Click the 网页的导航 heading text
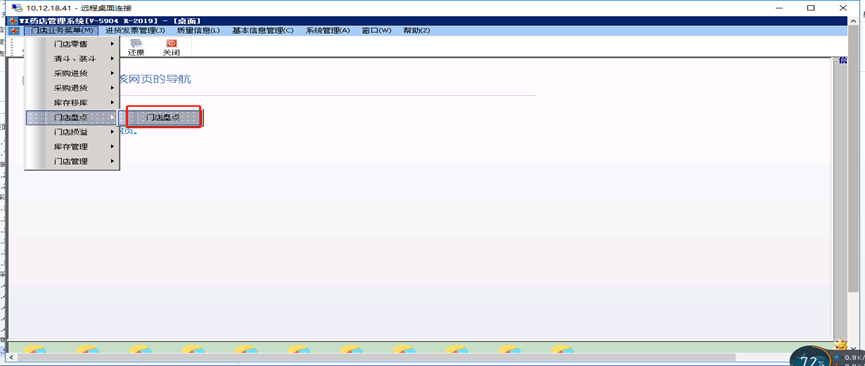 (x=161, y=79)
